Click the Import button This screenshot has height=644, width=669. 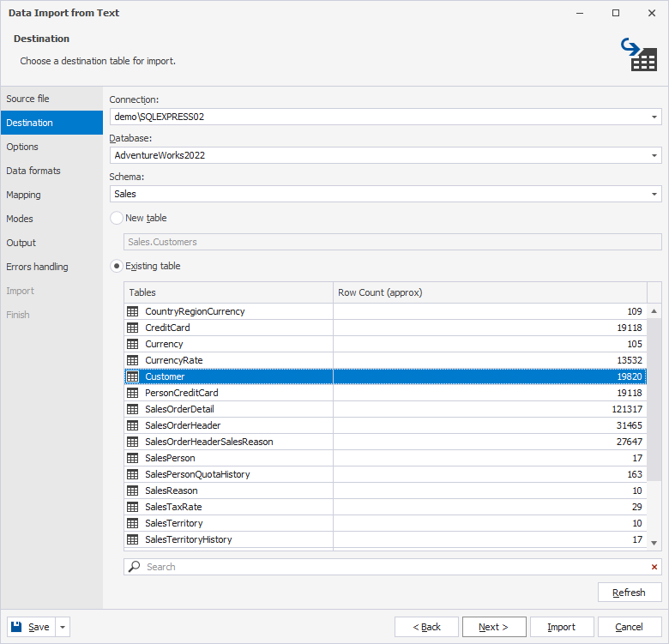tap(562, 627)
